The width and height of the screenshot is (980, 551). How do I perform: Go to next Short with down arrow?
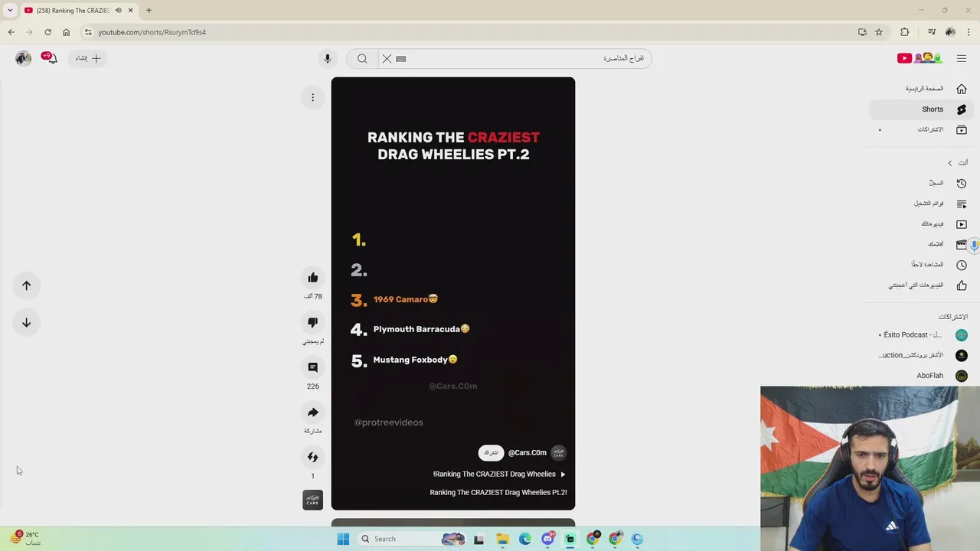coord(26,322)
